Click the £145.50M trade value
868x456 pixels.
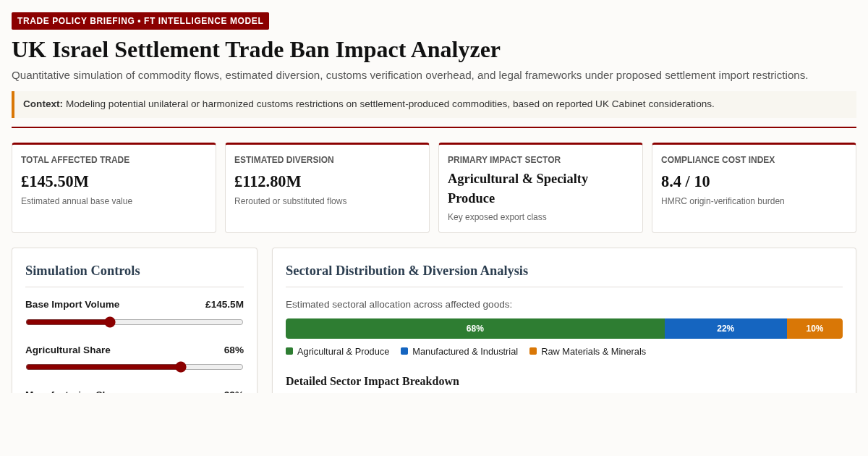click(x=55, y=182)
